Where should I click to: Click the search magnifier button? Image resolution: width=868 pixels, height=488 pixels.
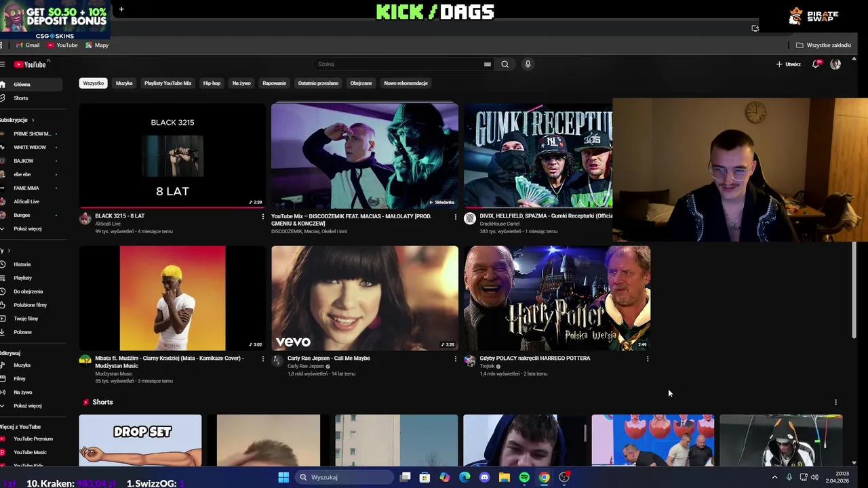(x=505, y=64)
